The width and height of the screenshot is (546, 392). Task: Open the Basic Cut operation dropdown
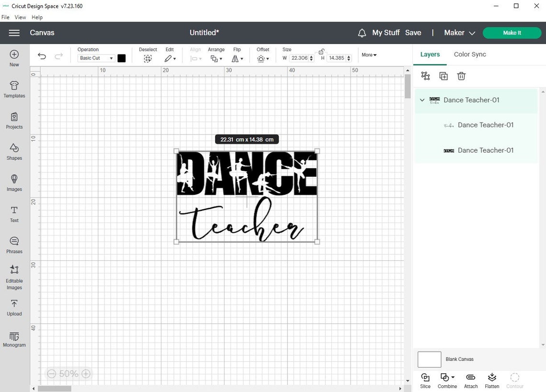(95, 58)
